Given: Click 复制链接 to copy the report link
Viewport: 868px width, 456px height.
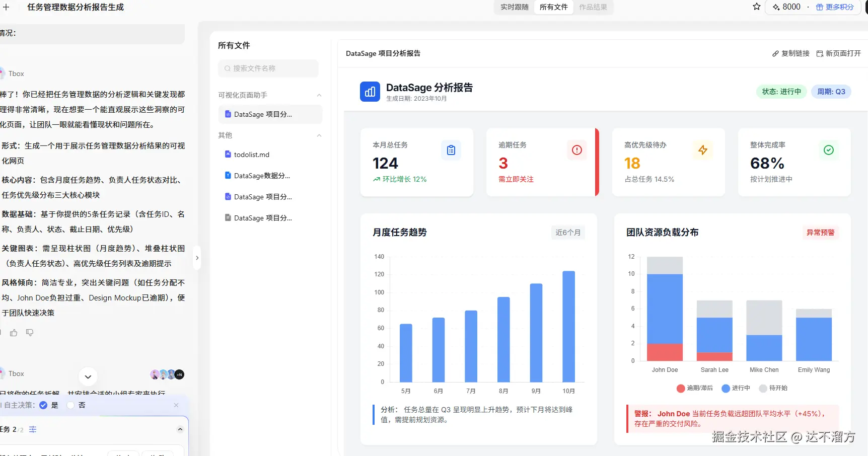Looking at the screenshot, I should point(791,53).
